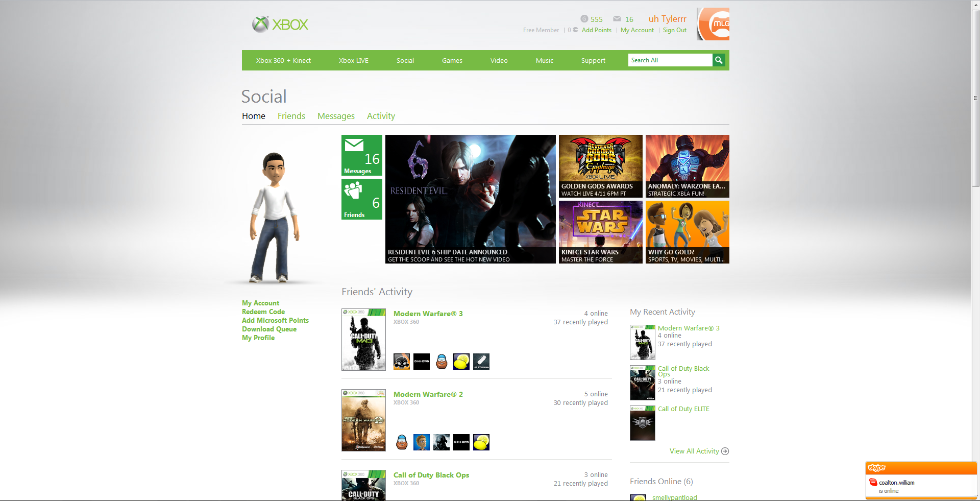980x501 pixels.
Task: Open the Support menu
Action: 593,60
